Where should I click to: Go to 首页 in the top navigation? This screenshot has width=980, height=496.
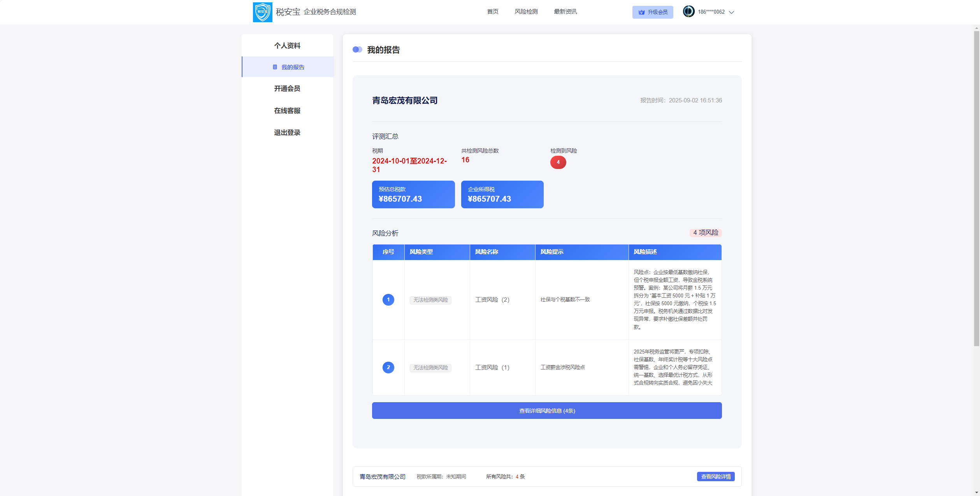point(492,12)
